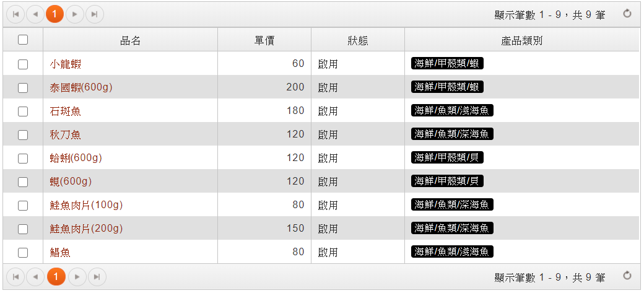Select page 1 in bottom pager
The image size is (644, 293).
[56, 276]
